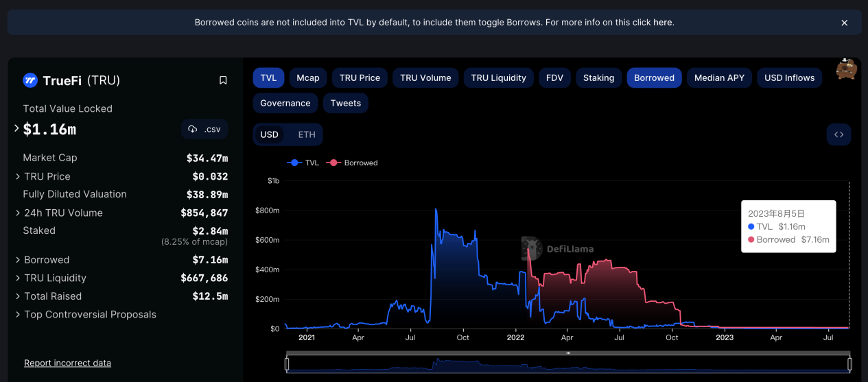Click the Borrowed legend marker
This screenshot has height=382, width=868.
point(334,163)
